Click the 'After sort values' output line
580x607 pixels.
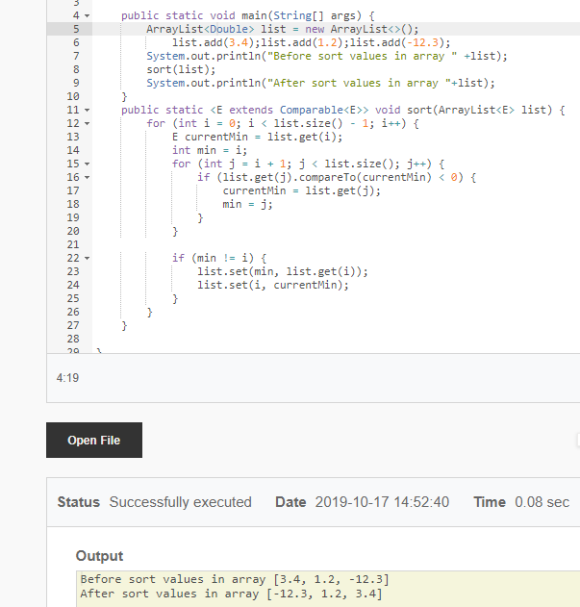pyautogui.click(x=231, y=594)
